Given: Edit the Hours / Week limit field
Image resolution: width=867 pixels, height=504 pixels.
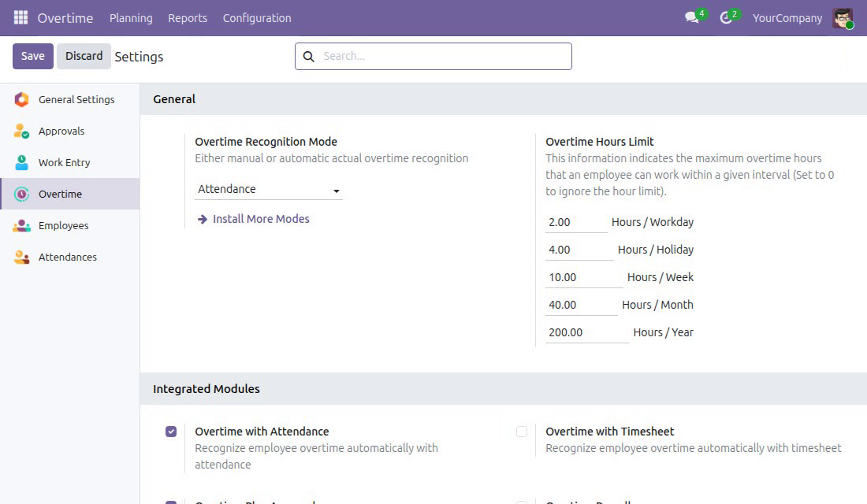Looking at the screenshot, I should coord(584,277).
